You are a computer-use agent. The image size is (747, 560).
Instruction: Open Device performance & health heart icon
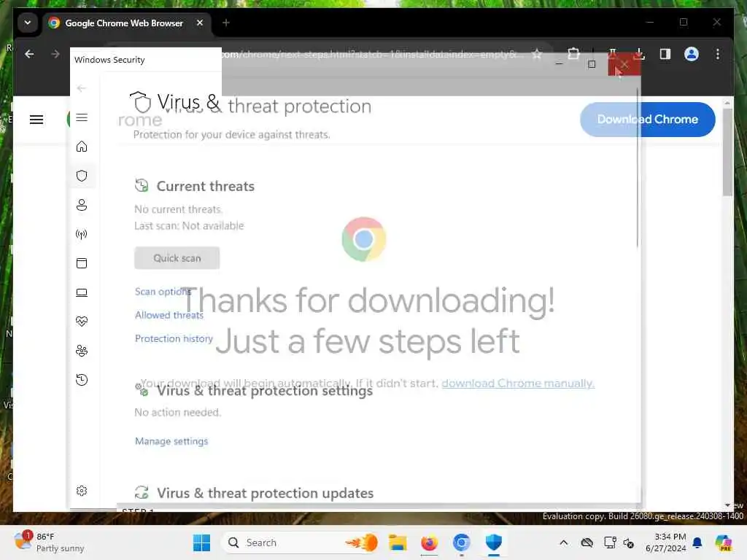(82, 322)
